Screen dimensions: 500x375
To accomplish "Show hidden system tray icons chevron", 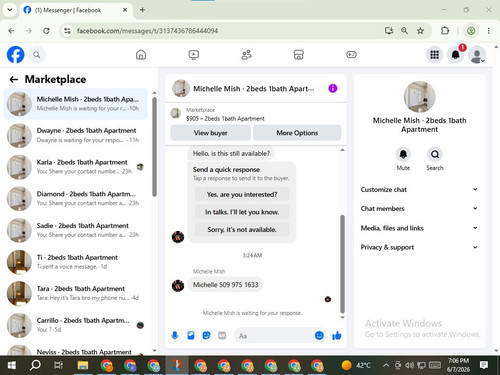I will pyautogui.click(x=386, y=365).
